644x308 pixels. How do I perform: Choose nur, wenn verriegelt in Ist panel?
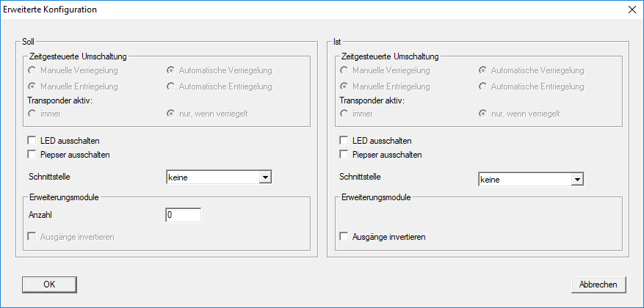(483, 114)
